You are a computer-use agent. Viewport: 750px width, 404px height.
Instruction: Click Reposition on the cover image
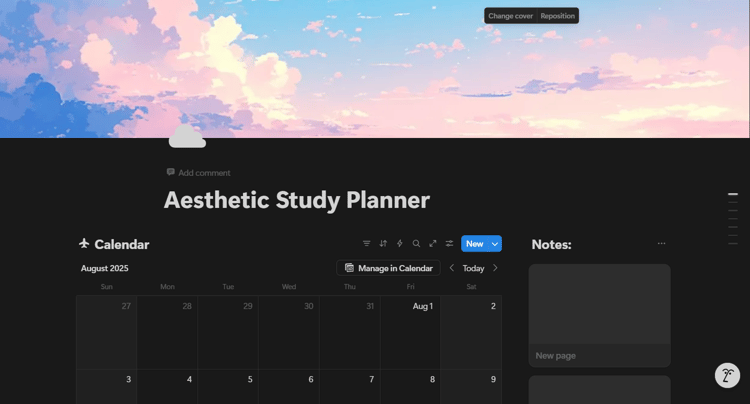pyautogui.click(x=558, y=16)
